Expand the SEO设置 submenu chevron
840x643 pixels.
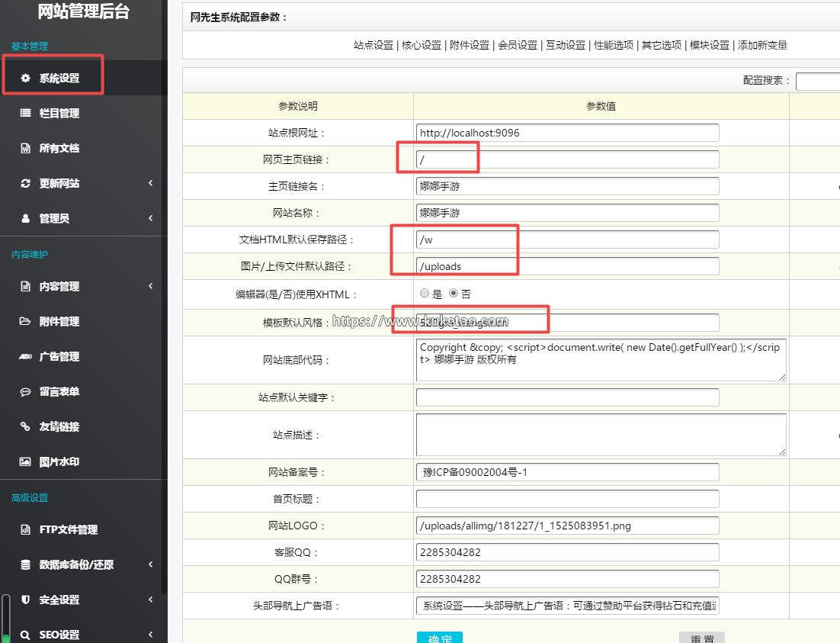150,635
